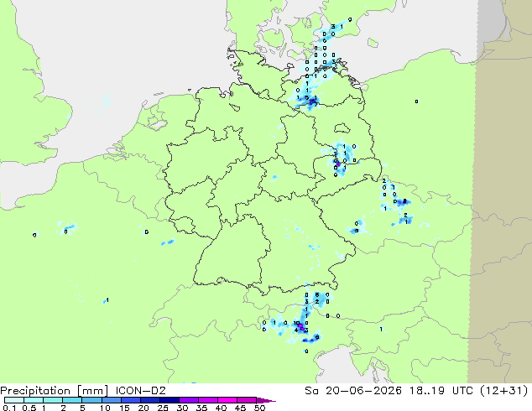Screen dimensions: 532x411
Task: Click the 18..19 hour range text
Action: [x=427, y=391]
